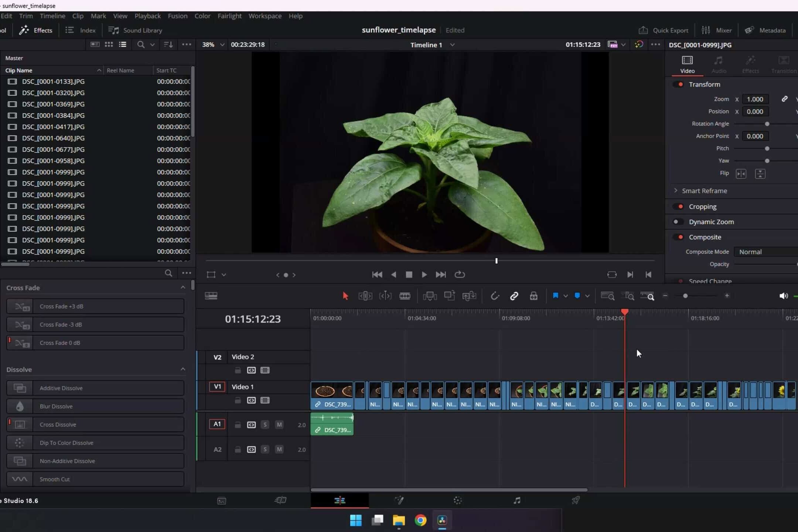Image resolution: width=798 pixels, height=532 pixels.
Task: Stop playback
Action: coord(409,274)
